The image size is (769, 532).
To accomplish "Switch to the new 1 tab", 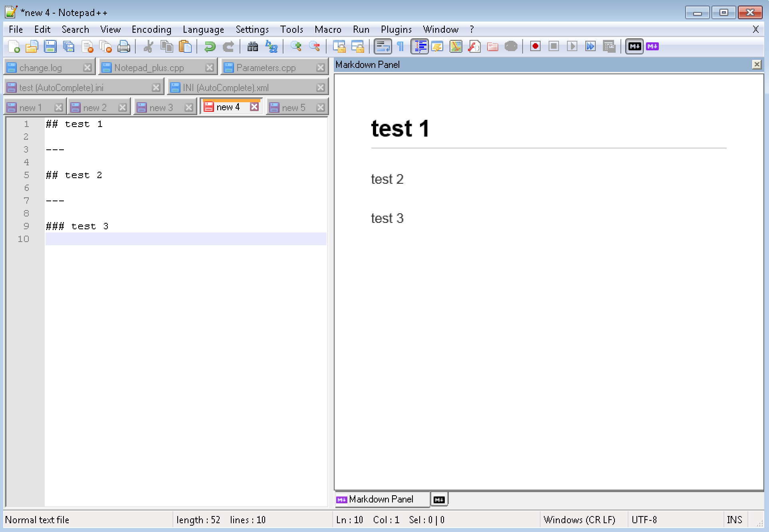I will click(35, 107).
